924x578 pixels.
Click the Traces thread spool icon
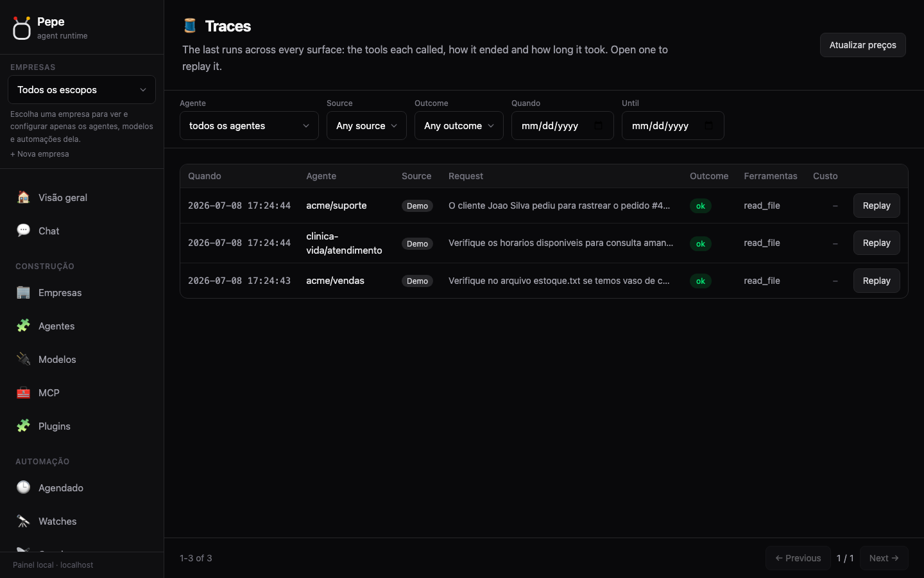coord(190,26)
